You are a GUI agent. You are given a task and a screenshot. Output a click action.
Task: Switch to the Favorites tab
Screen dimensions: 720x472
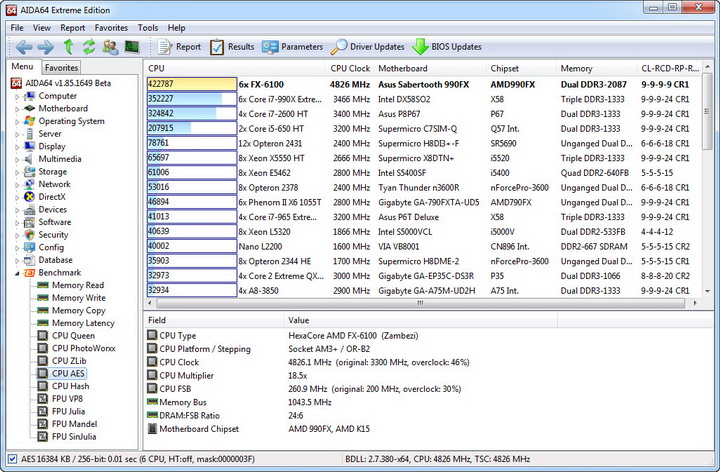(x=61, y=68)
